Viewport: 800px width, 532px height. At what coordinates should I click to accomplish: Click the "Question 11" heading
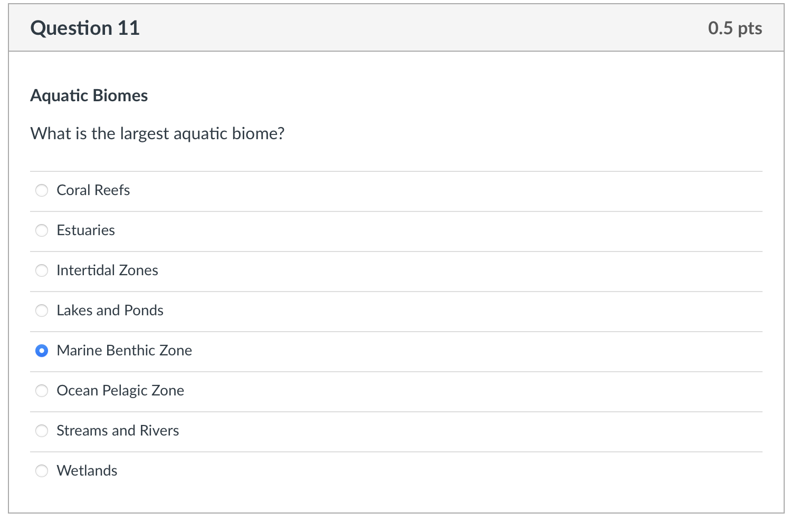click(85, 28)
